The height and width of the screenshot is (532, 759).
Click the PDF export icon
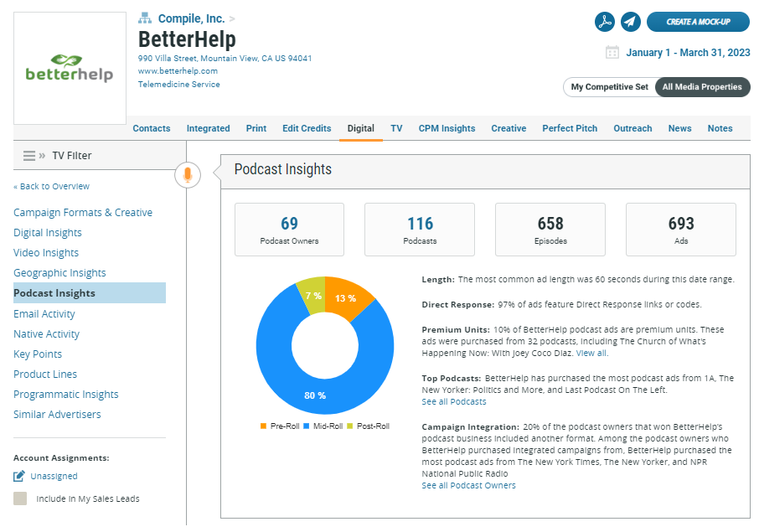point(605,22)
